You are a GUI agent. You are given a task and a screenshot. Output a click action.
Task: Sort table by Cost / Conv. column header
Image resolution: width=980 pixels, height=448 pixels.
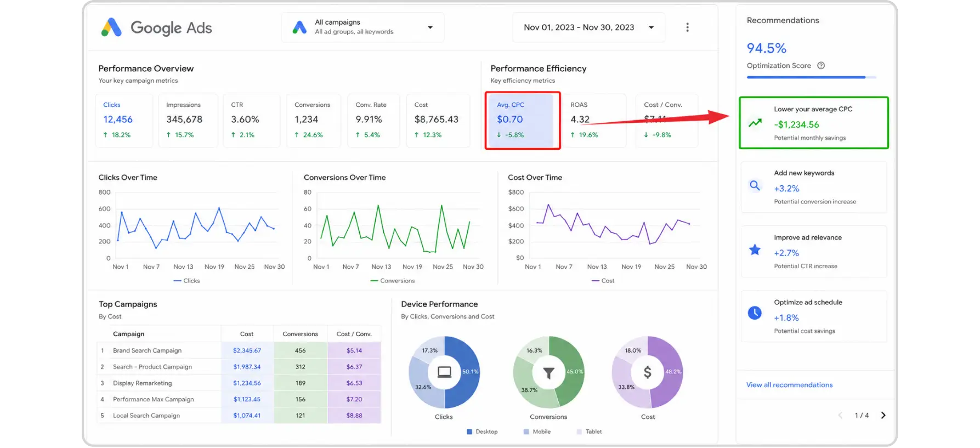tap(354, 334)
